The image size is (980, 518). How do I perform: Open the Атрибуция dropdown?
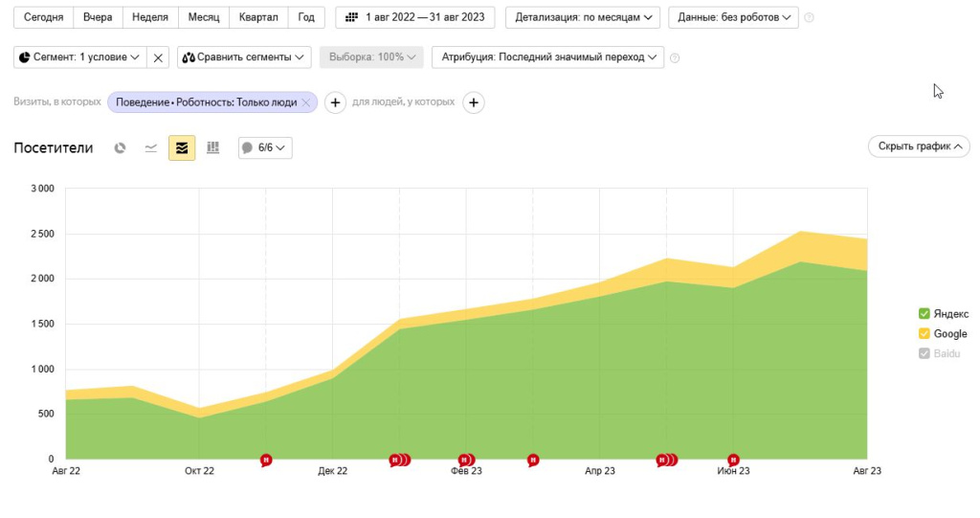[547, 57]
